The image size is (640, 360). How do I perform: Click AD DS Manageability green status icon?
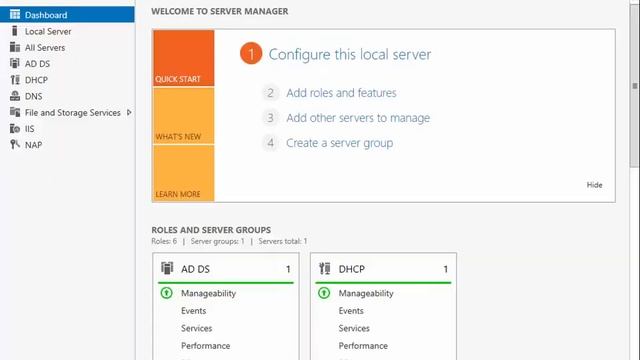coord(167,293)
